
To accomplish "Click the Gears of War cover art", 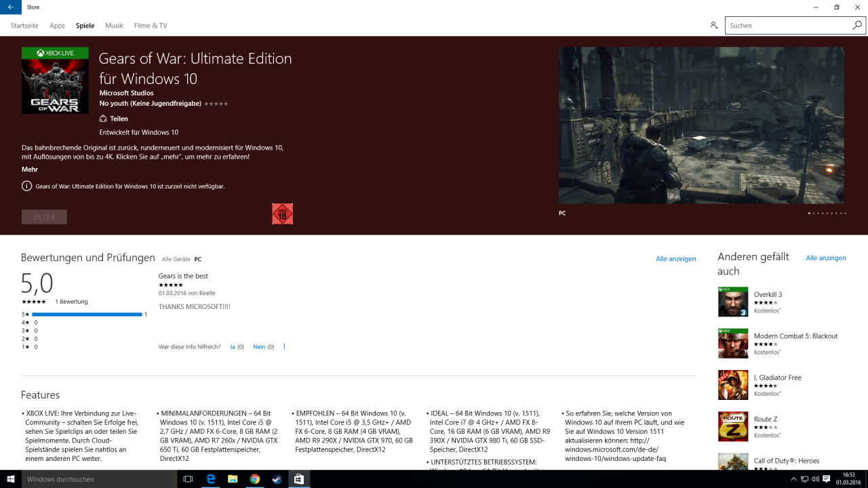I will 55,81.
